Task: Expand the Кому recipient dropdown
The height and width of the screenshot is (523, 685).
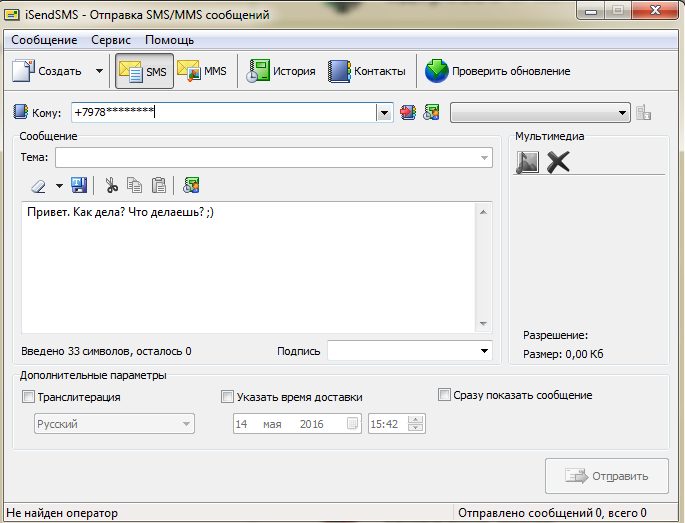Action: pos(384,113)
